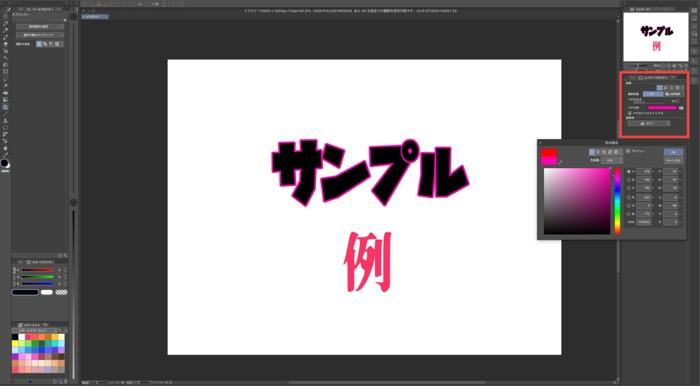Select the fifth color space icon in dialog

616,152
